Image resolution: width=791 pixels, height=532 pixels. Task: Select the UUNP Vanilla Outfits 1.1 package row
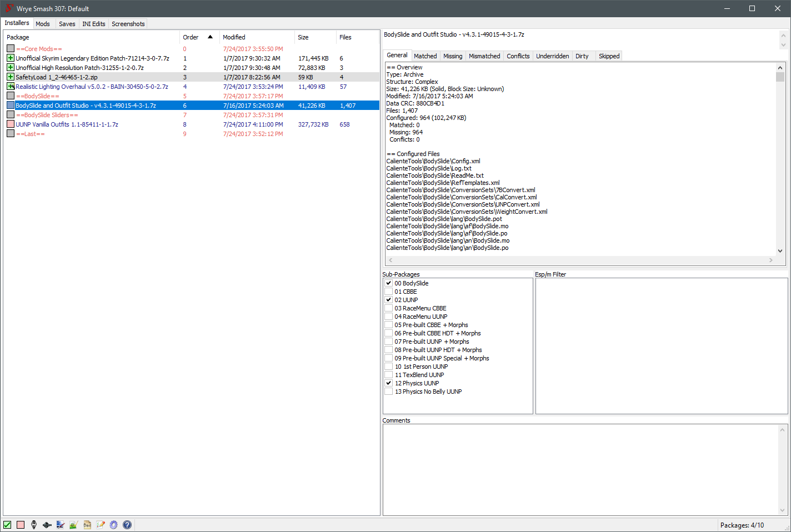coord(192,124)
